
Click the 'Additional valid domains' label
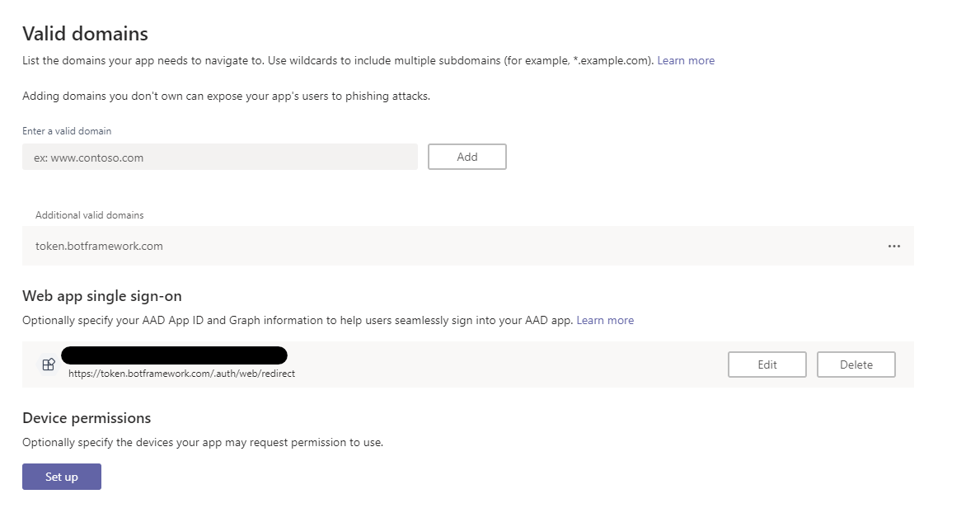click(x=88, y=214)
